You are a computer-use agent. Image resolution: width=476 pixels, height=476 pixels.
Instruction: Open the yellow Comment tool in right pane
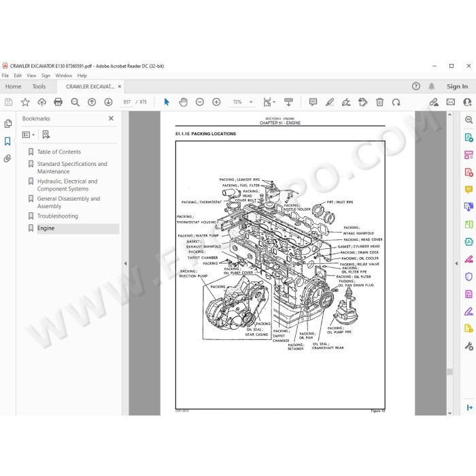469,190
